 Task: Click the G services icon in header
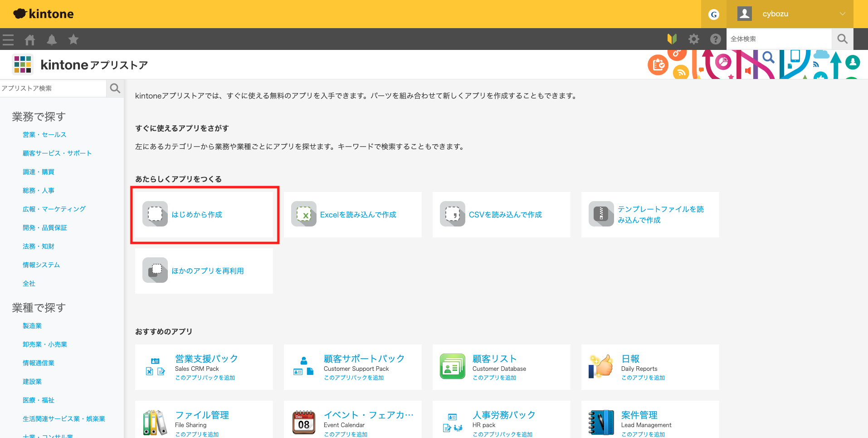(x=714, y=15)
